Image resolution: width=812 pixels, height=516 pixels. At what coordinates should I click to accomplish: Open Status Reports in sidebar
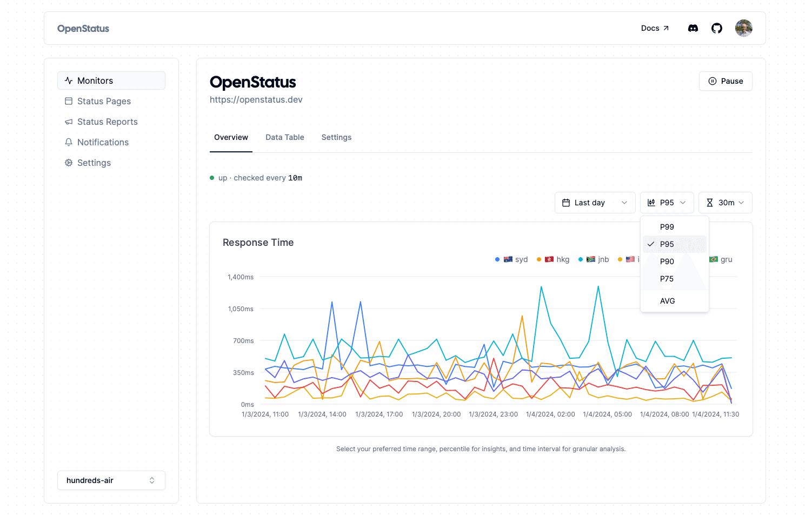click(x=107, y=122)
